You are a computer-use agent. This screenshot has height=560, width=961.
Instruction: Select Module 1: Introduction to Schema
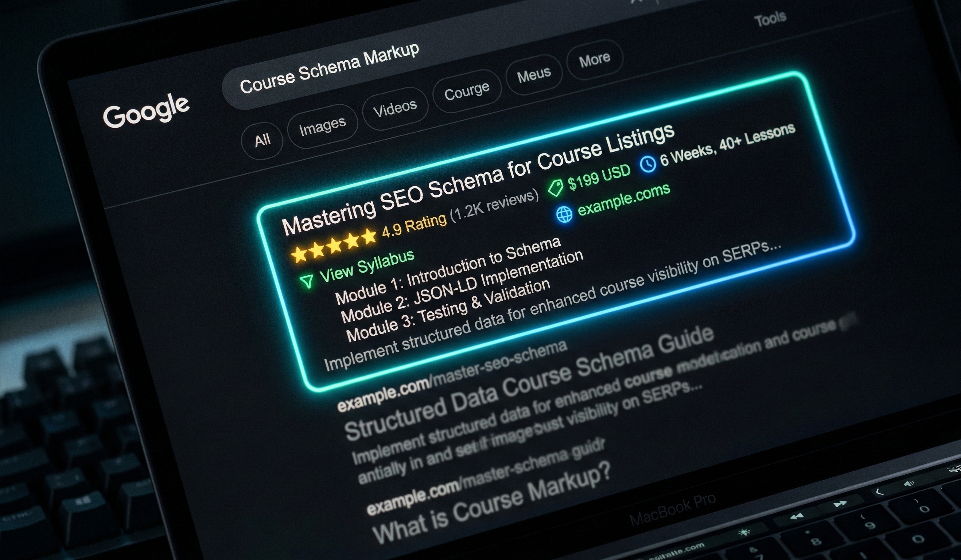coord(448,270)
